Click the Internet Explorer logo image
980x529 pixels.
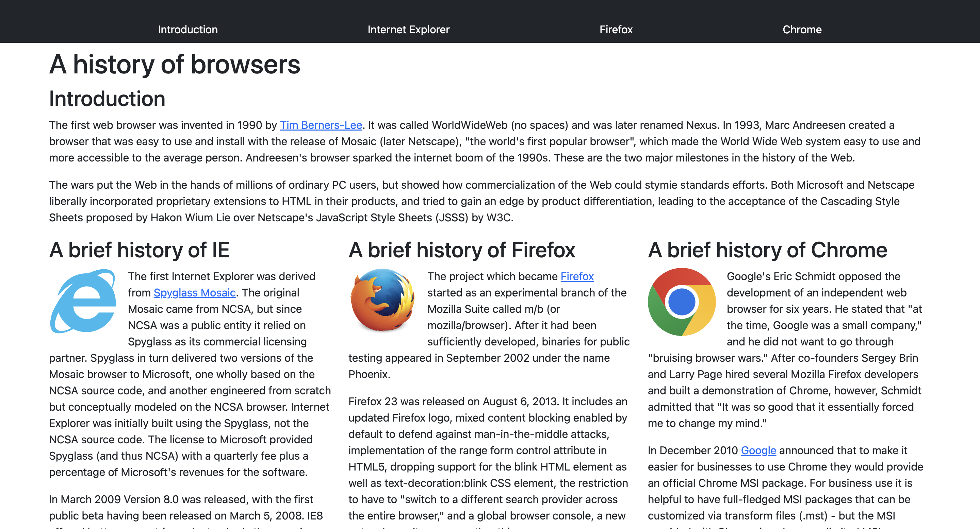pyautogui.click(x=83, y=301)
